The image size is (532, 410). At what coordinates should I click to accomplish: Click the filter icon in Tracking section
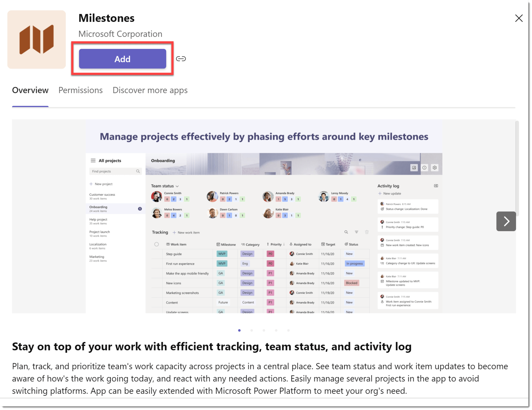coord(356,232)
